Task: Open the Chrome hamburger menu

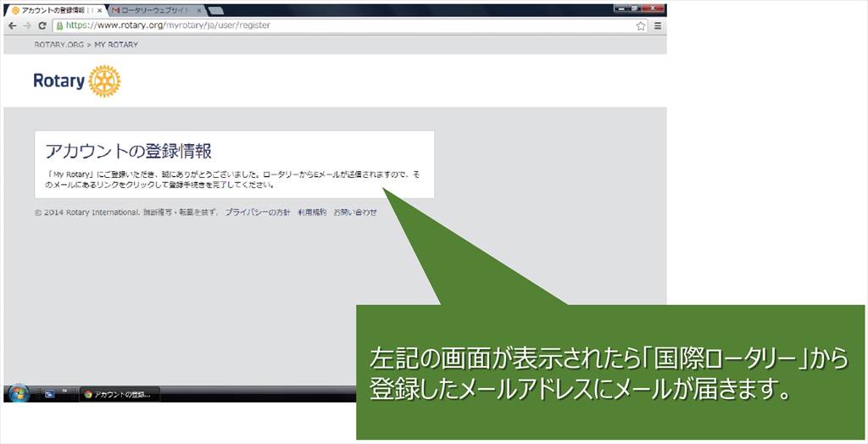Action: click(658, 25)
